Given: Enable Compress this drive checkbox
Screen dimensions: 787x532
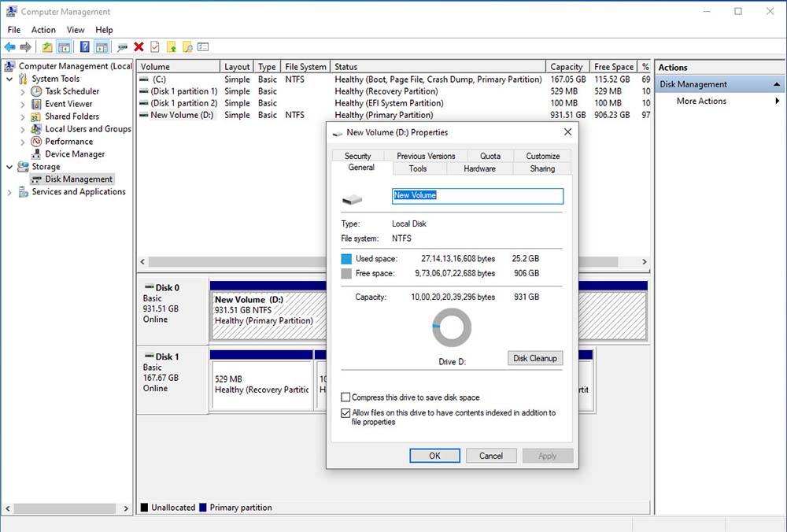Looking at the screenshot, I should (346, 398).
